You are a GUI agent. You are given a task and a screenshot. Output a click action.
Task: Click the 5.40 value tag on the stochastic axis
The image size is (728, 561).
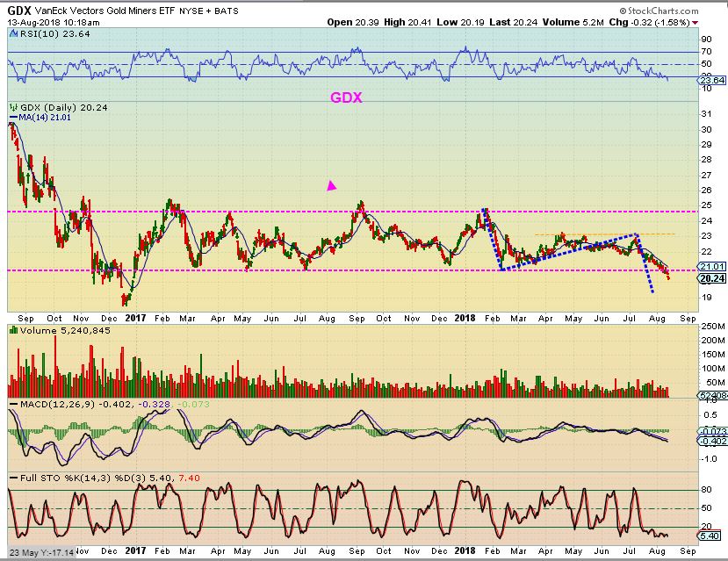click(x=710, y=536)
